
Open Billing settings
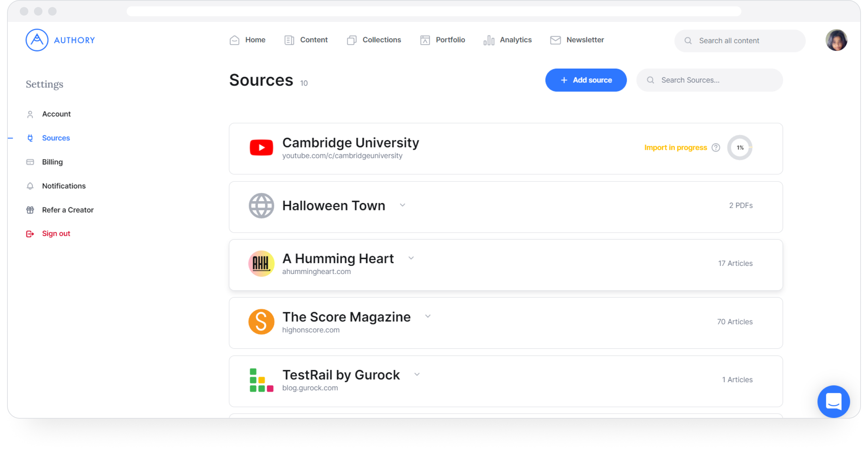[52, 162]
